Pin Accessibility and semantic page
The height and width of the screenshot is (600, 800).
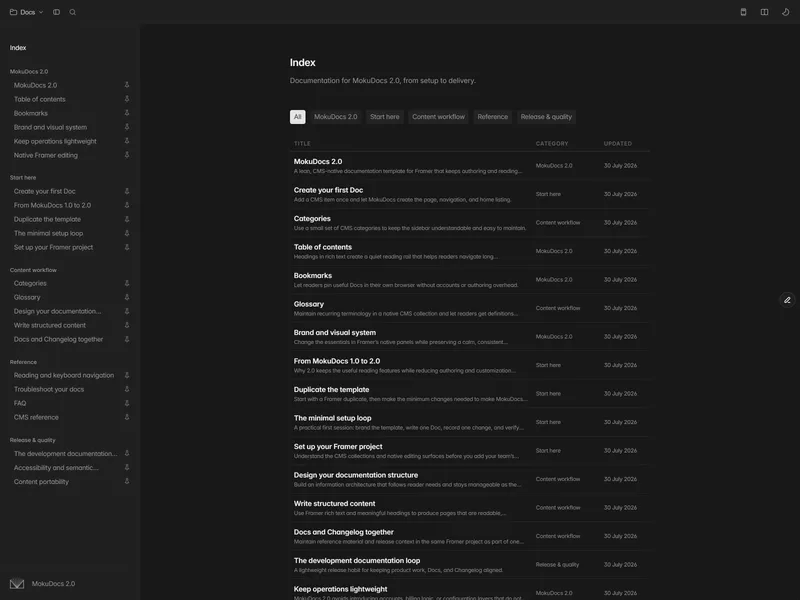tap(127, 468)
